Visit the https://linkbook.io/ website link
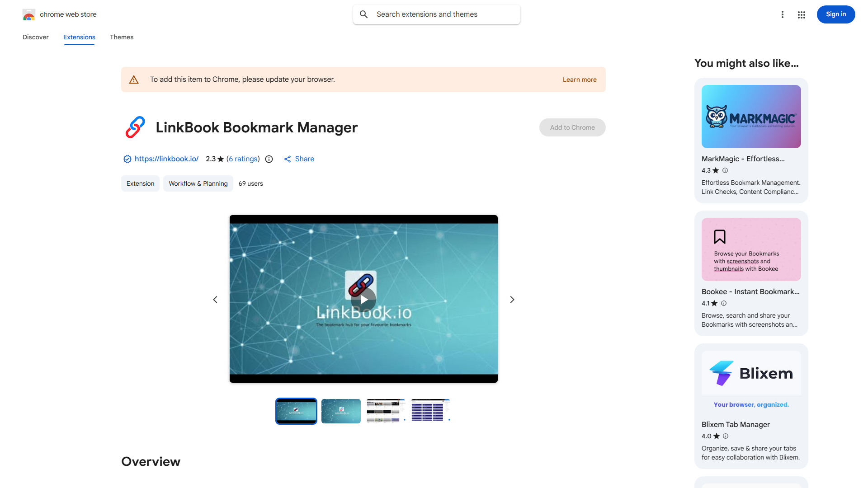The height and width of the screenshot is (488, 868). point(166,159)
